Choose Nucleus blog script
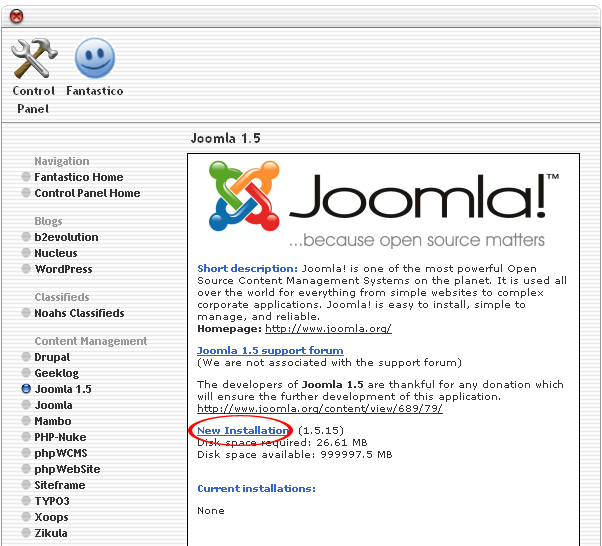 click(56, 253)
